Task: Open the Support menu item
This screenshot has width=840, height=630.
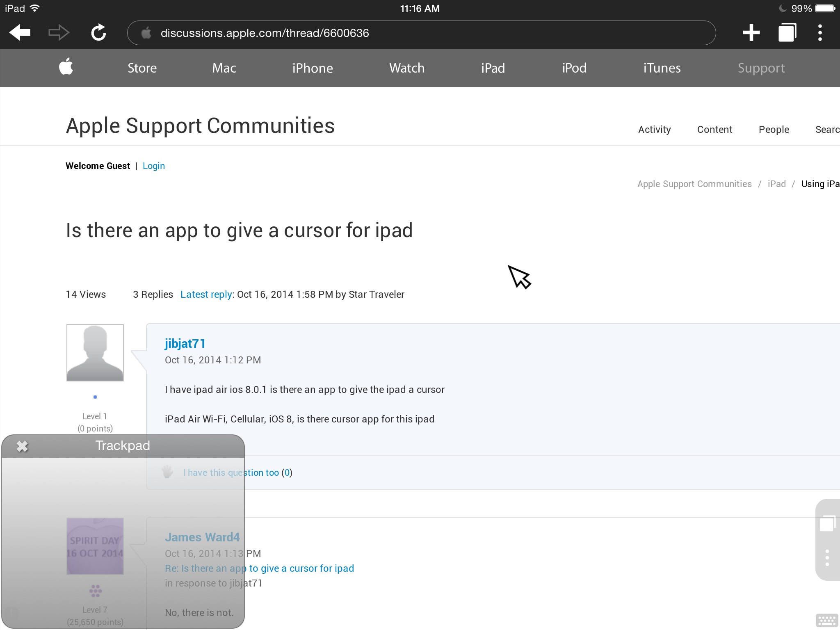Action: click(761, 68)
